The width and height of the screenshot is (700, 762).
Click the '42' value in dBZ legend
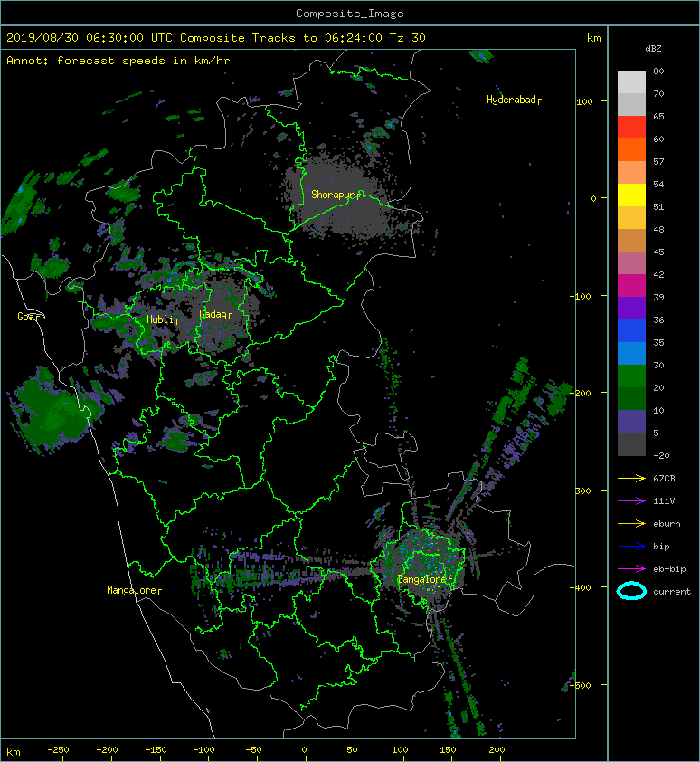(658, 274)
